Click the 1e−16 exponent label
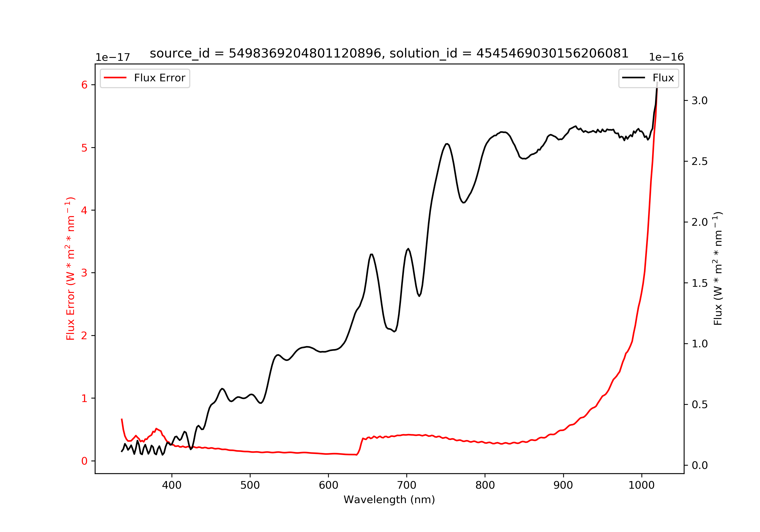The image size is (760, 532). tap(666, 57)
